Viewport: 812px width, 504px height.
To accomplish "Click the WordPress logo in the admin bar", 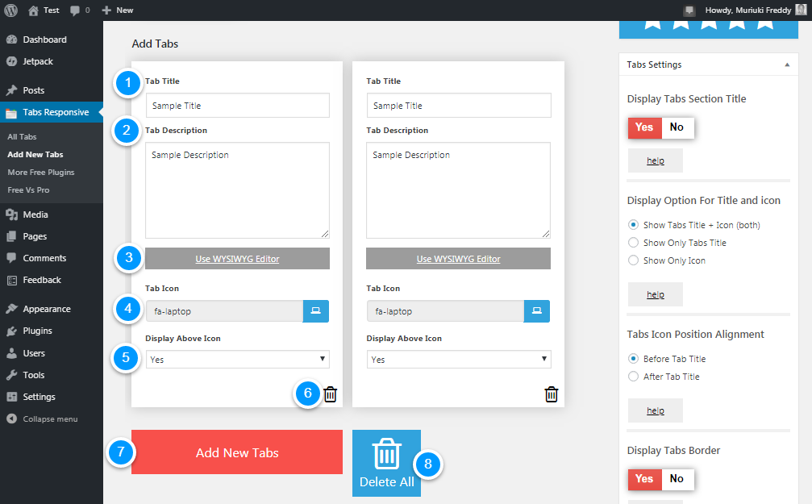I will [10, 10].
